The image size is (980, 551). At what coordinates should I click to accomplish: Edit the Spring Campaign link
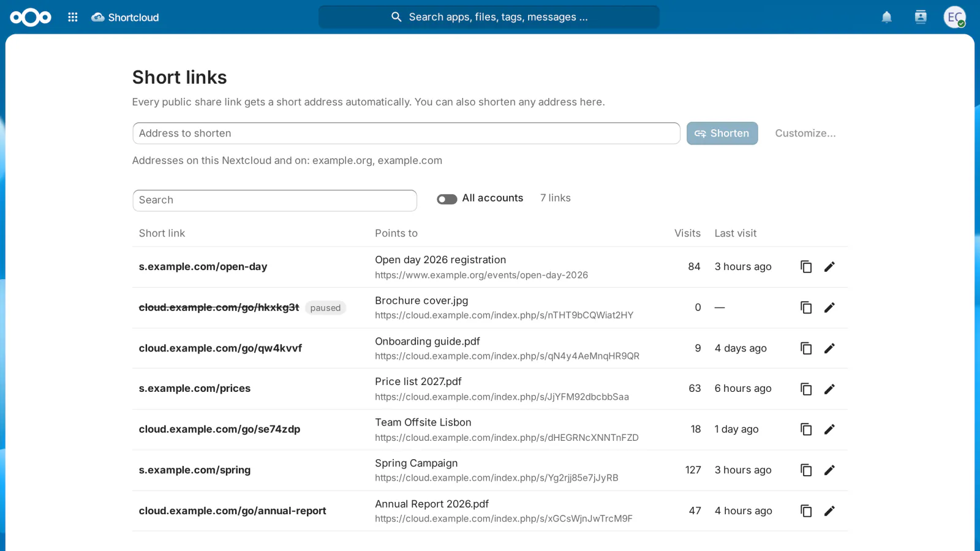(829, 470)
